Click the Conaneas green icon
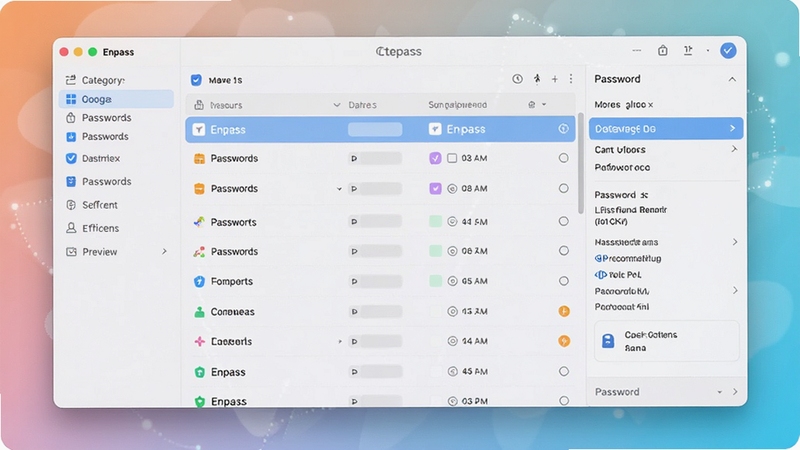 click(199, 312)
